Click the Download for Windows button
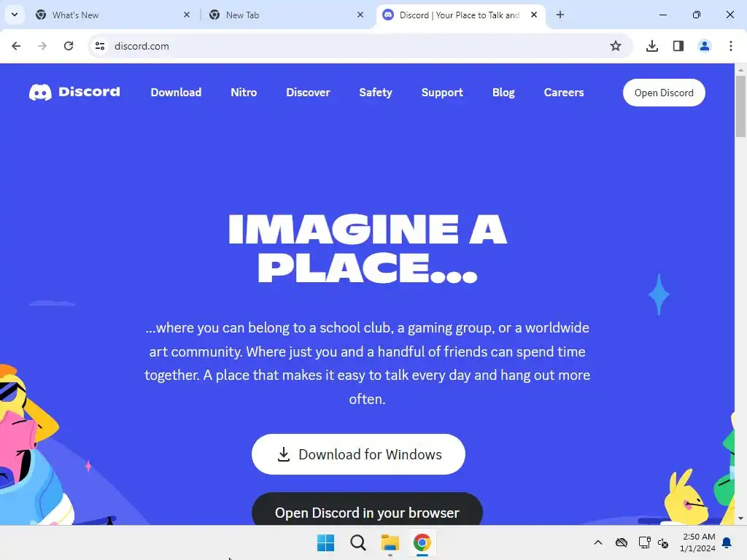Viewport: 747px width, 560px height. click(358, 454)
